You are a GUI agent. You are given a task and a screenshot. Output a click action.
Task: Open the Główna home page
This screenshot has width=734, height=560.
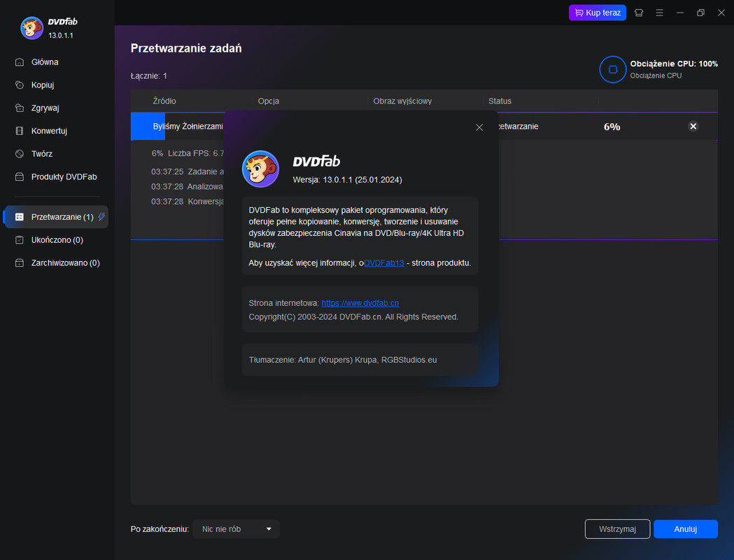[x=45, y=62]
